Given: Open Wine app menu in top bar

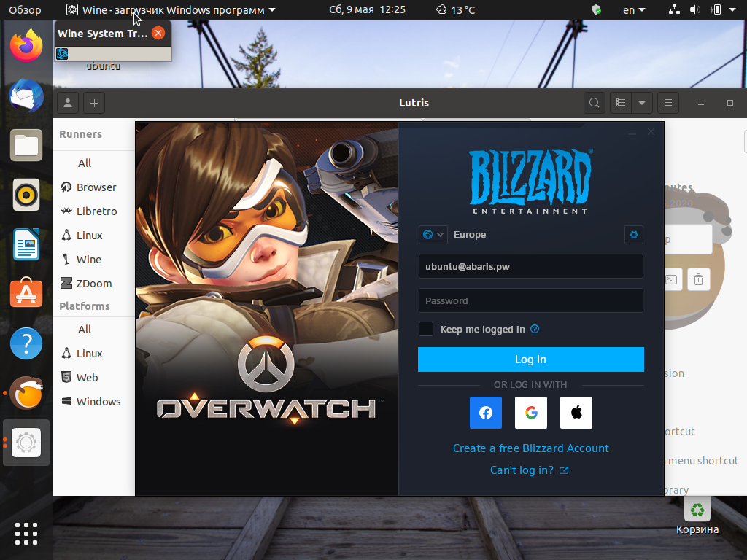Looking at the screenshot, I should tap(171, 9).
